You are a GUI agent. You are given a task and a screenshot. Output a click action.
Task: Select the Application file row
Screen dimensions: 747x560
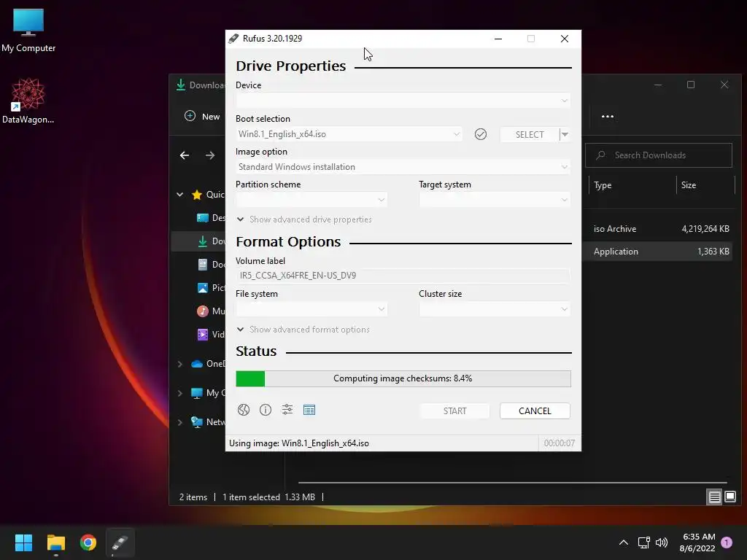click(x=659, y=252)
